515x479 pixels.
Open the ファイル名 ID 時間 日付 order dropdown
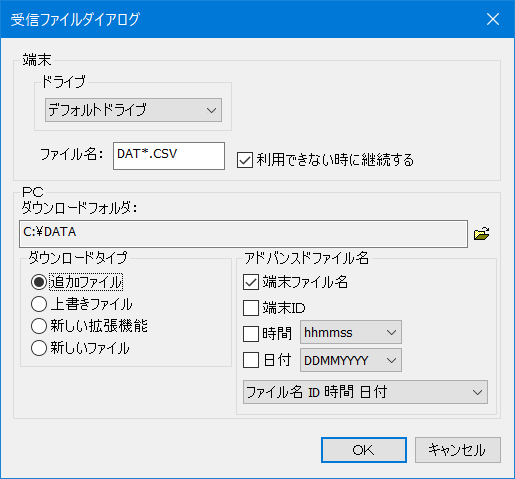365,392
